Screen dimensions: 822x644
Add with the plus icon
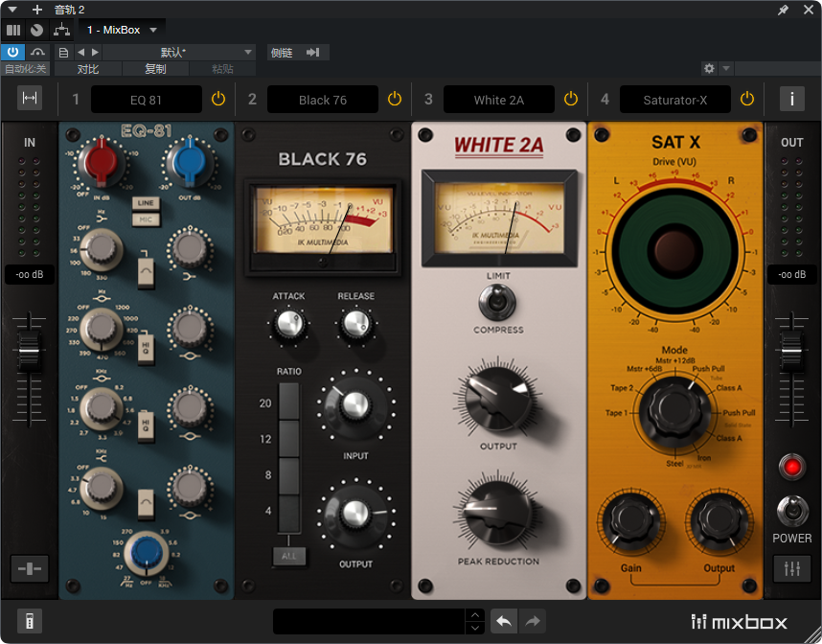36,10
